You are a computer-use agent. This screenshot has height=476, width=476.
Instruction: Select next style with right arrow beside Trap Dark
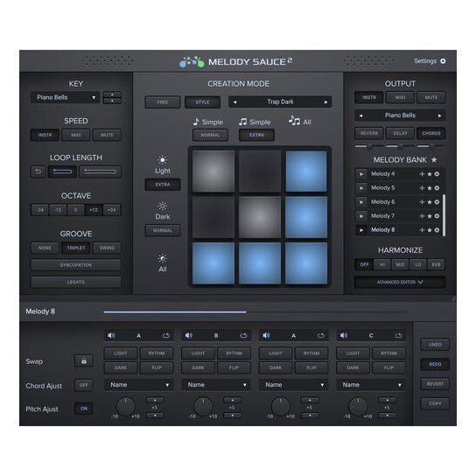[x=325, y=102]
